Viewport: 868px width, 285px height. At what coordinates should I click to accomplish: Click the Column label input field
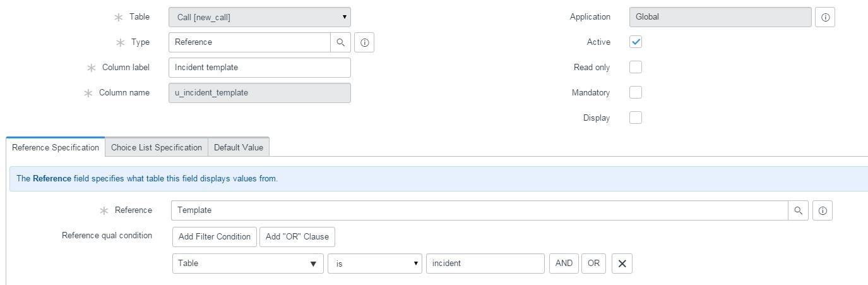tap(259, 67)
